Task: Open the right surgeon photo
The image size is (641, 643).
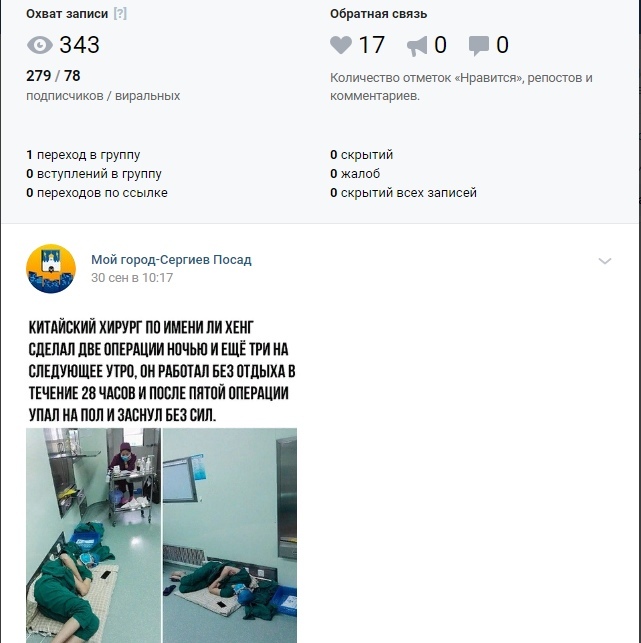Action: click(230, 535)
